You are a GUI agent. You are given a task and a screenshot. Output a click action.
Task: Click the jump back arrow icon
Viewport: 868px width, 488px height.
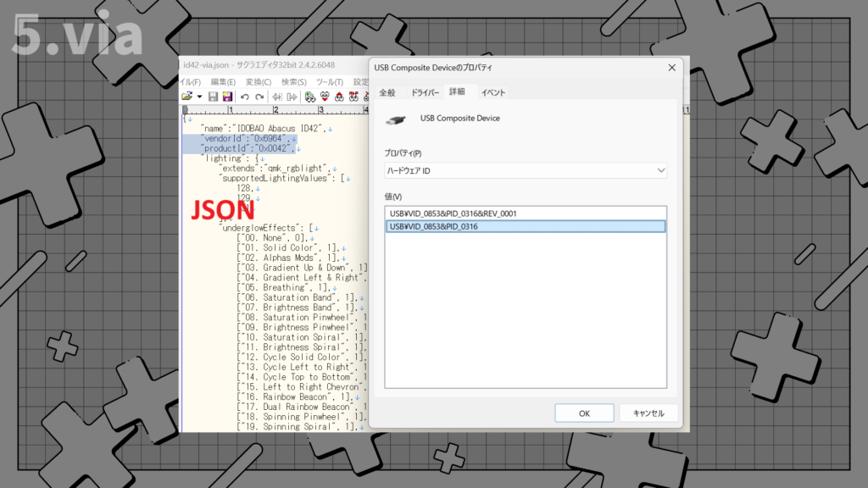(x=276, y=97)
